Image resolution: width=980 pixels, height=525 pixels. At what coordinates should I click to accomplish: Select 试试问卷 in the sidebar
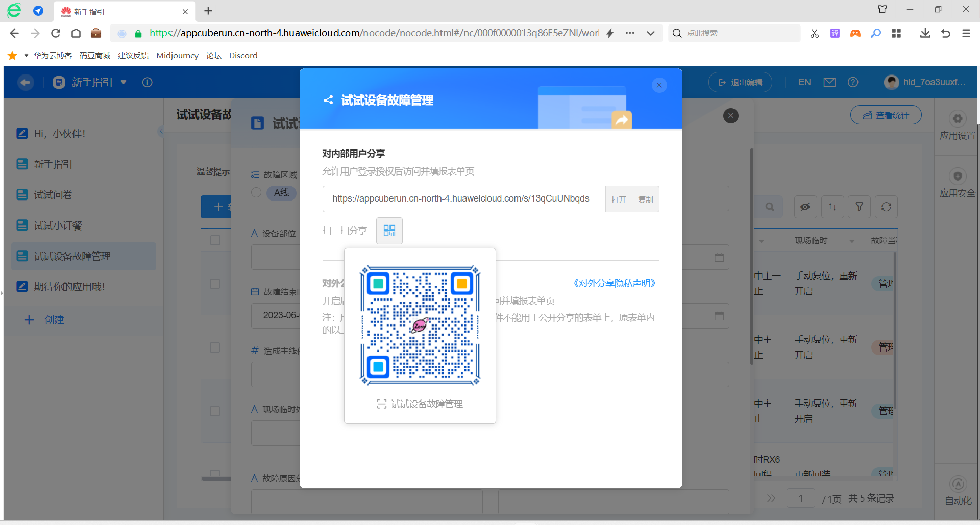pos(84,195)
